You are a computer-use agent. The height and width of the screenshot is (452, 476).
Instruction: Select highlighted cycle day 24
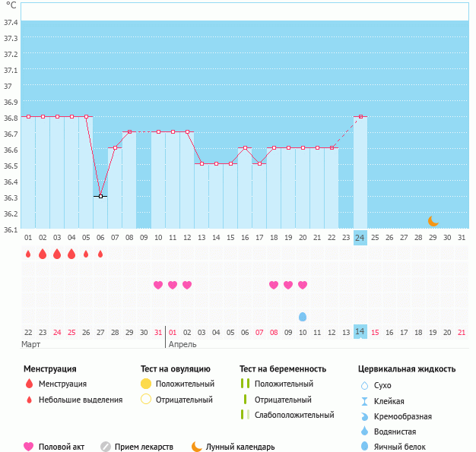pos(360,238)
